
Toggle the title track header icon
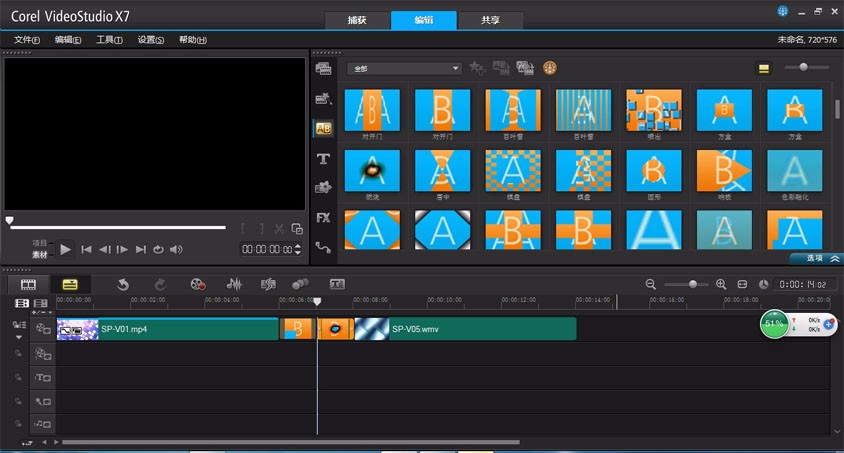[43, 378]
